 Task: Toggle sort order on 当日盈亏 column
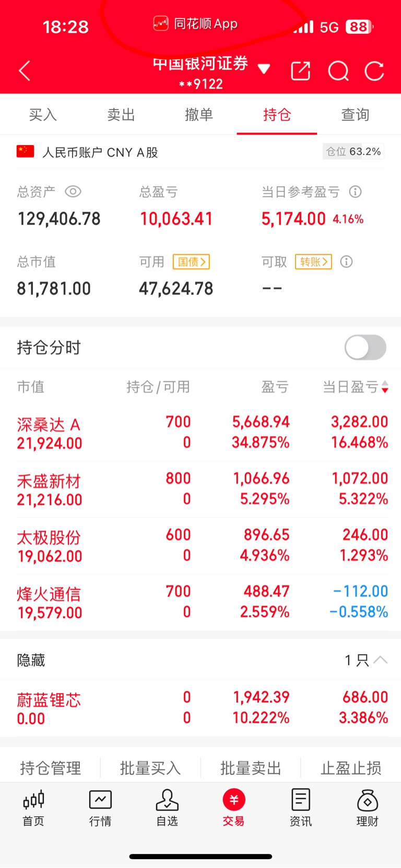coord(385,387)
